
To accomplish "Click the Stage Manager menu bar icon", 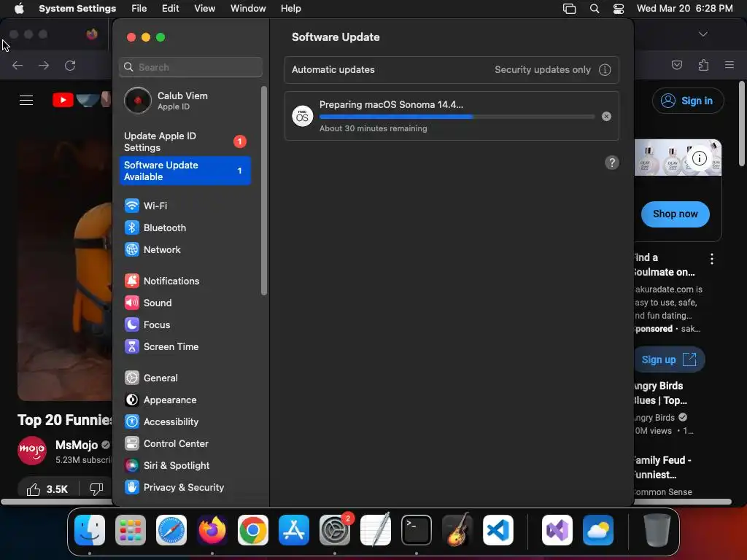I will [x=569, y=9].
